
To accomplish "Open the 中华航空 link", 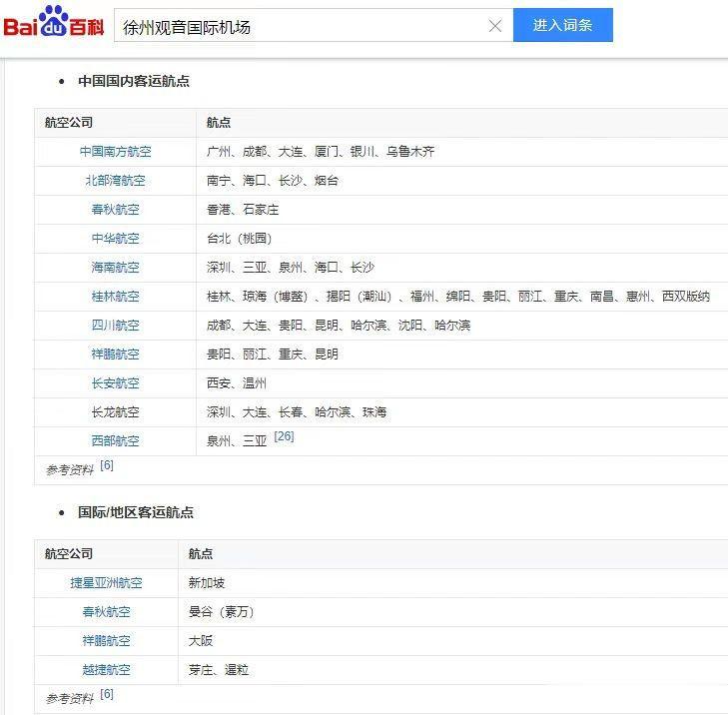I will tap(115, 239).
